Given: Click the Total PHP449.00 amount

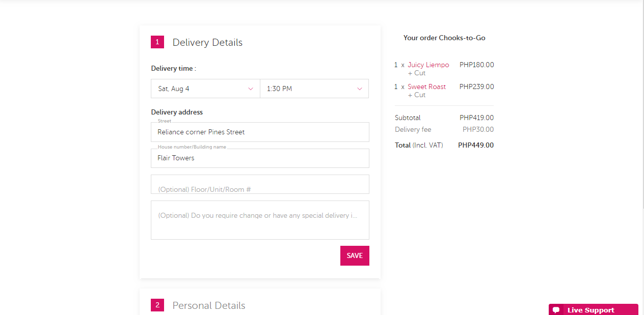Looking at the screenshot, I should [476, 145].
